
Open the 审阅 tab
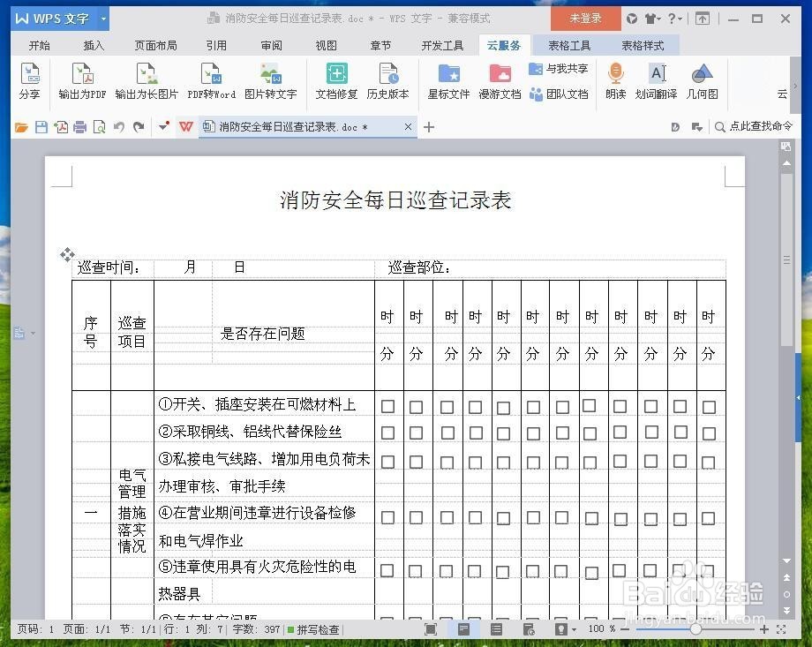click(271, 46)
